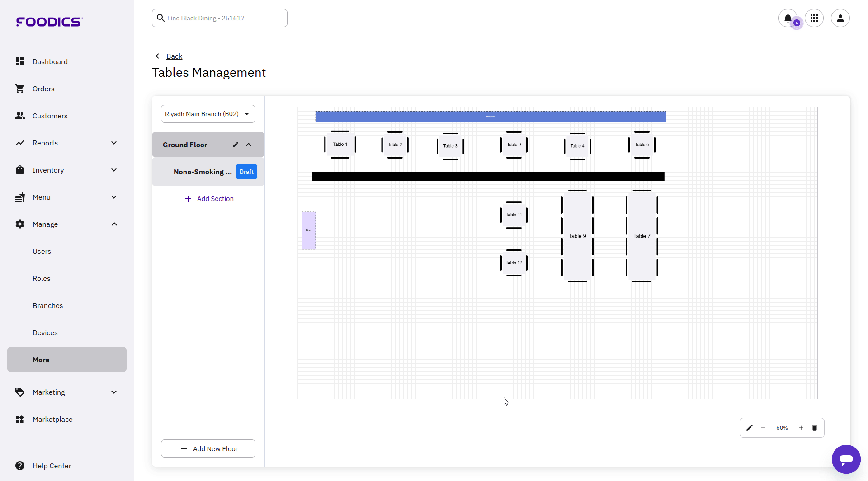The height and width of the screenshot is (481, 868).
Task: Open the apps grid menu
Action: (x=814, y=18)
